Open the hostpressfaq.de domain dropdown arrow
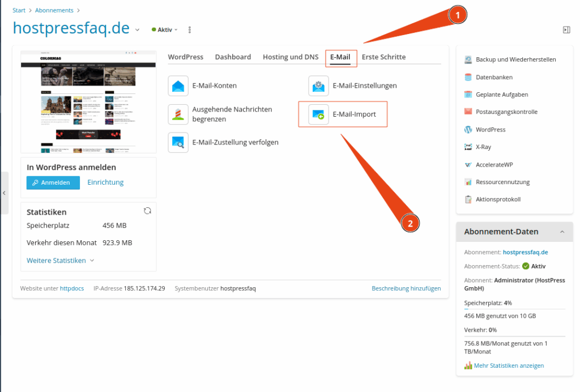Viewport: 580px width, 392px height. (137, 30)
